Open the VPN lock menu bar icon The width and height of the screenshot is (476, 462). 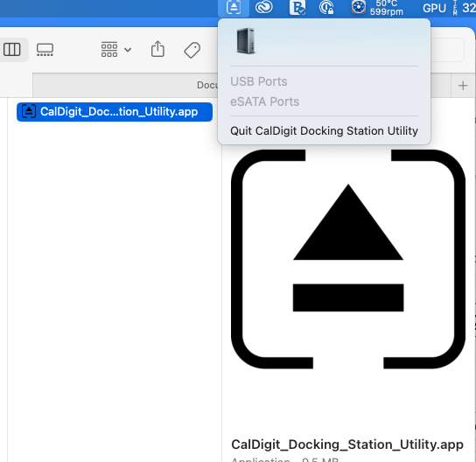326,8
